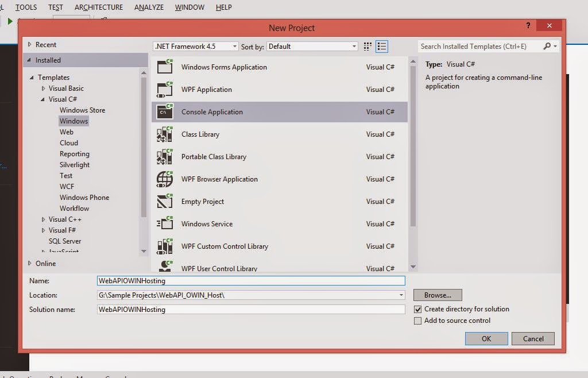Click the Portable Class Library template icon
The height and width of the screenshot is (378, 588).
pos(165,157)
